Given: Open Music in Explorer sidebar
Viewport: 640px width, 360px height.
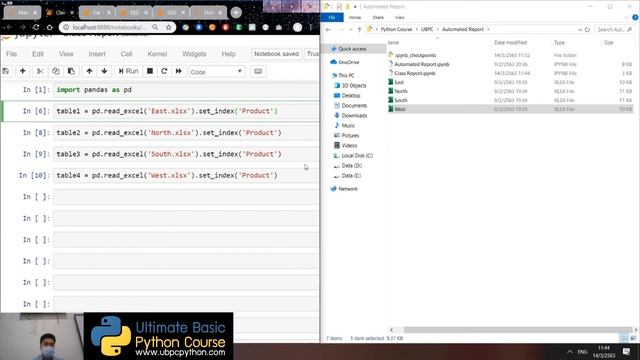Looking at the screenshot, I should click(348, 126).
